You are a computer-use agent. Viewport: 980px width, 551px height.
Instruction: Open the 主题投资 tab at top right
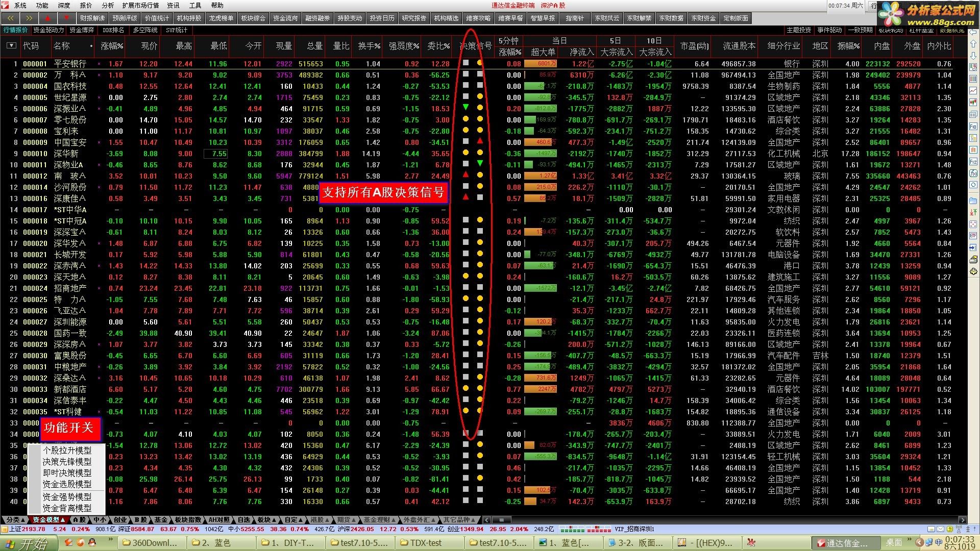point(798,30)
